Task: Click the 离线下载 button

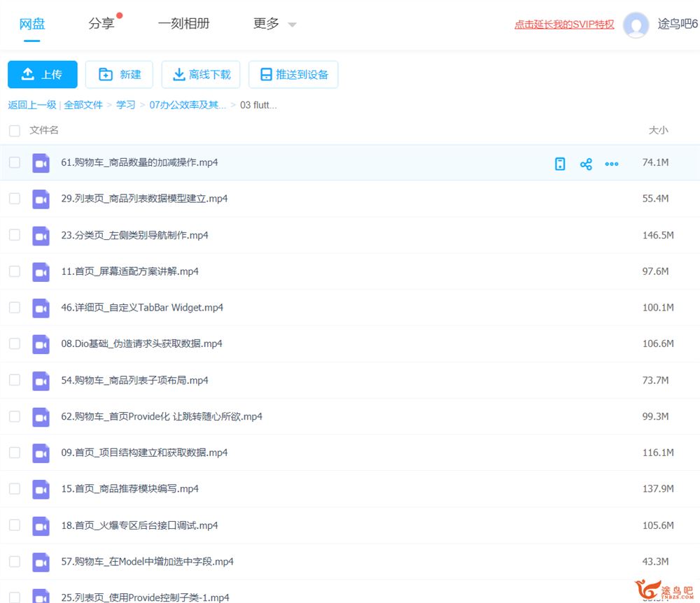Action: [201, 75]
